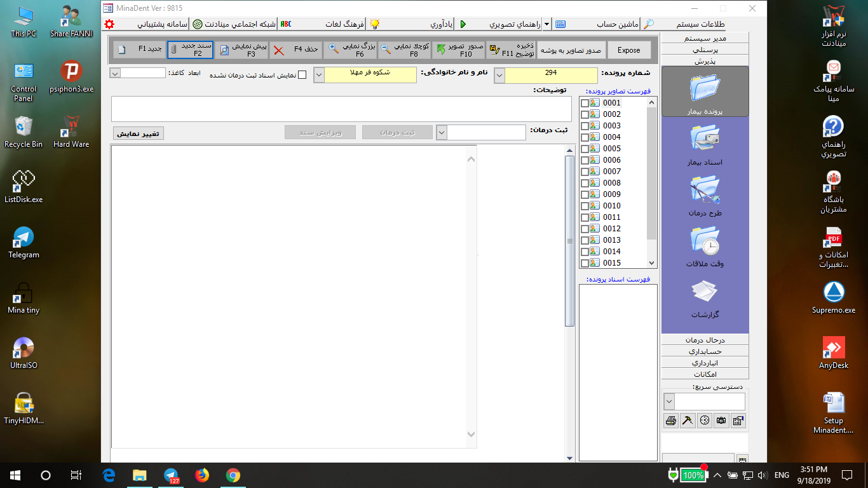Click the form properties quick access icon
This screenshot has height=488, width=868.
738,420
